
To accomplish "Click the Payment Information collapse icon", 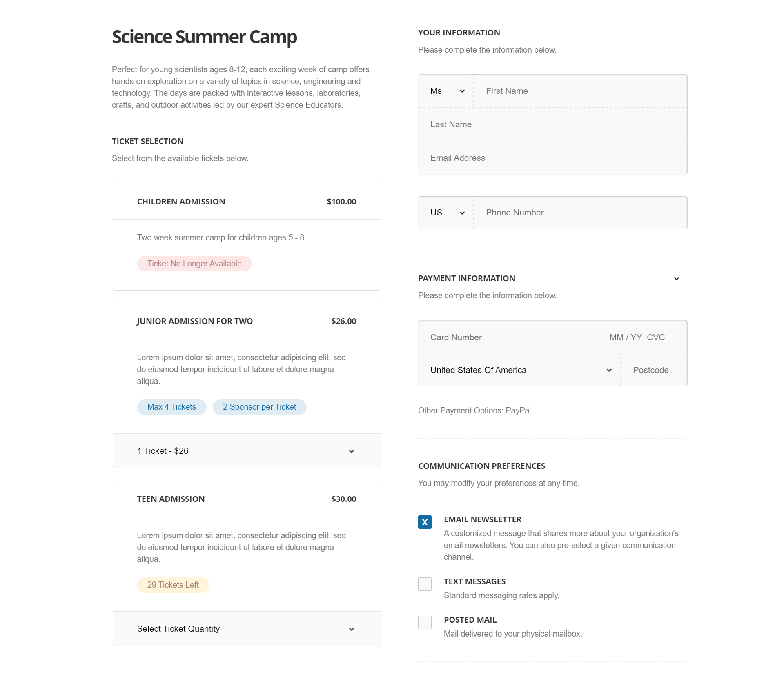I will pyautogui.click(x=676, y=278).
